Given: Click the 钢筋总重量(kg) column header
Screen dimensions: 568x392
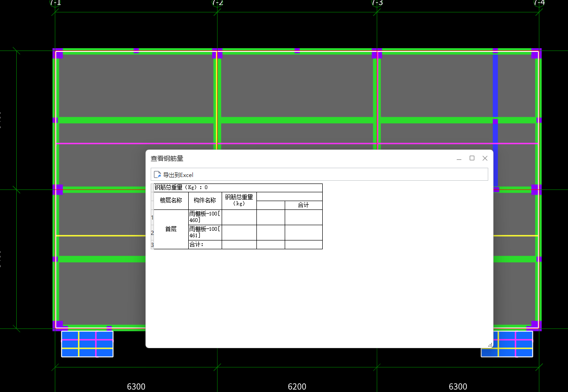Looking at the screenshot, I should [x=239, y=201].
